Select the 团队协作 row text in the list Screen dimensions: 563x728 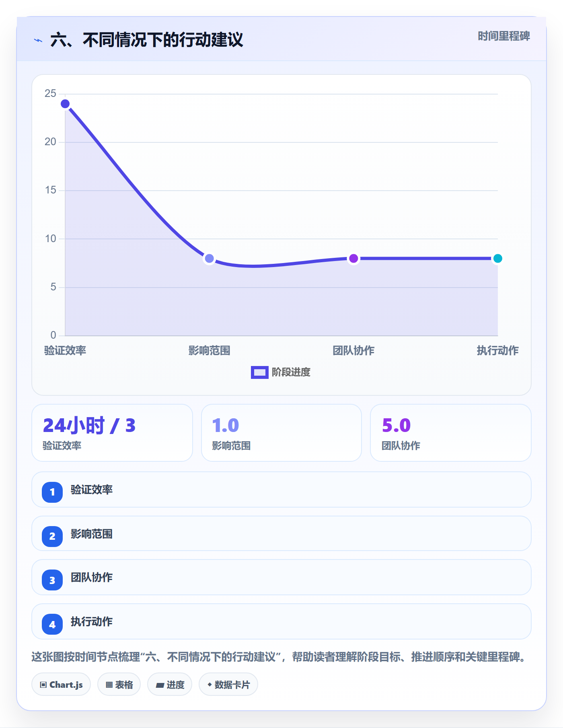tap(92, 577)
